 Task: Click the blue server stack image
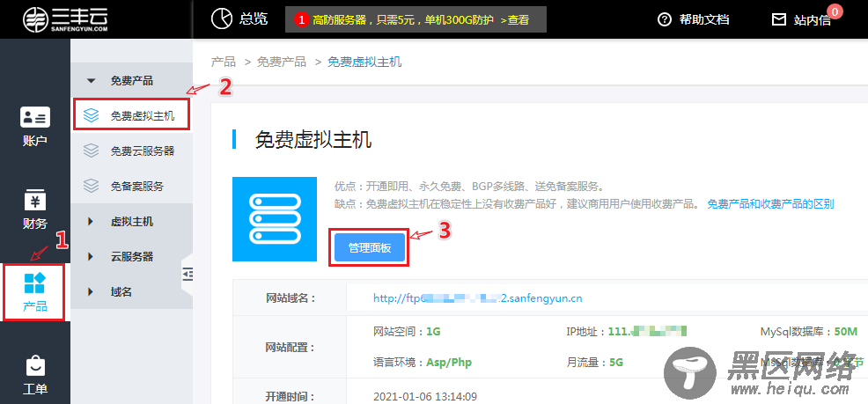pyautogui.click(x=275, y=219)
